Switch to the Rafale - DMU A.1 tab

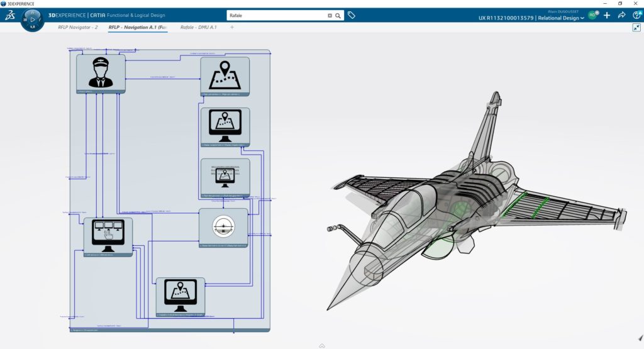pos(198,27)
